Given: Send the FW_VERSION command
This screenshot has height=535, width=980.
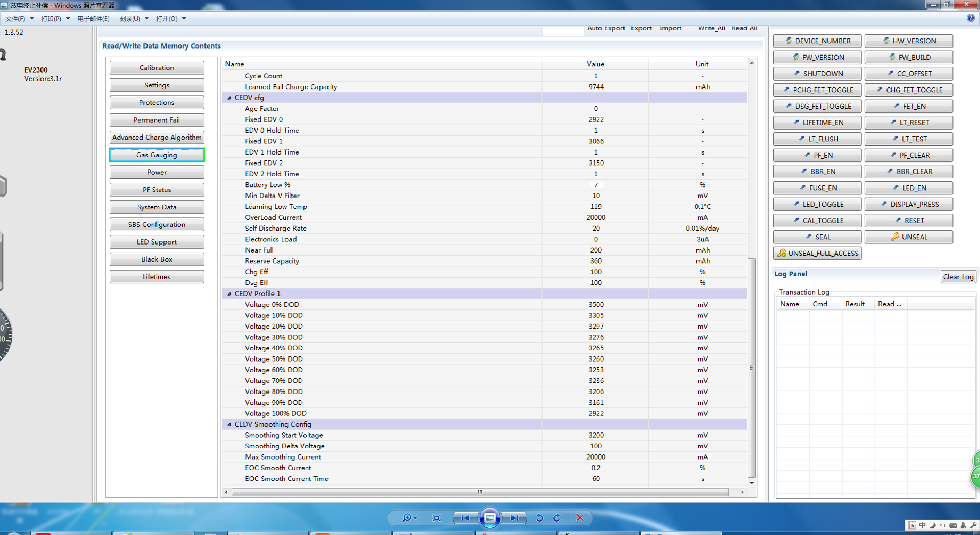Looking at the screenshot, I should click(817, 57).
